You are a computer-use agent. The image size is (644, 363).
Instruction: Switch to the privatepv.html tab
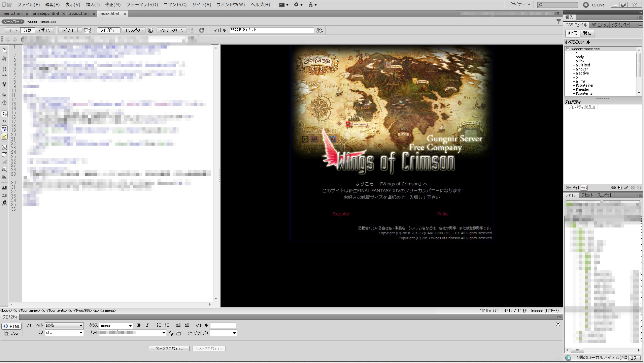46,13
